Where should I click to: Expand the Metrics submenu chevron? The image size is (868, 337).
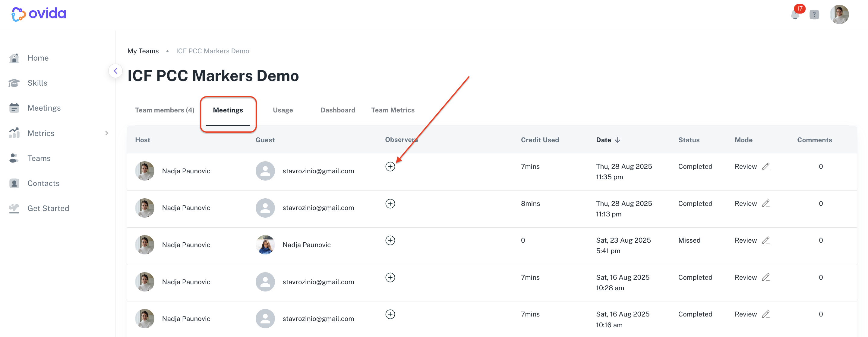click(106, 133)
